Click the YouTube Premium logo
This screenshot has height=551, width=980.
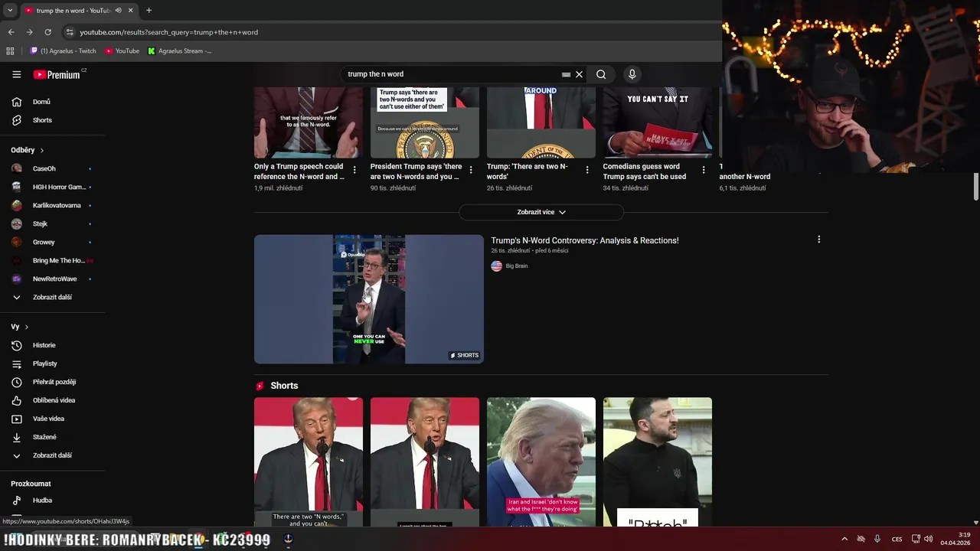click(x=57, y=74)
